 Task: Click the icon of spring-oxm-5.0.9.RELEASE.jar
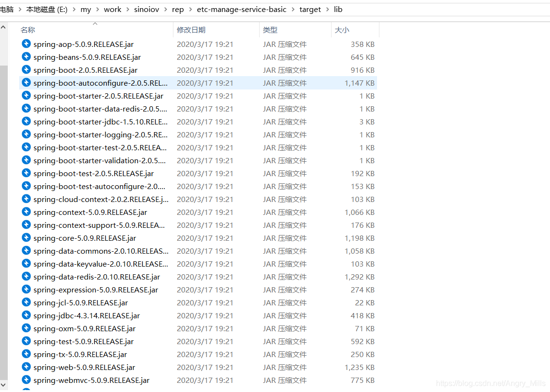click(26, 328)
